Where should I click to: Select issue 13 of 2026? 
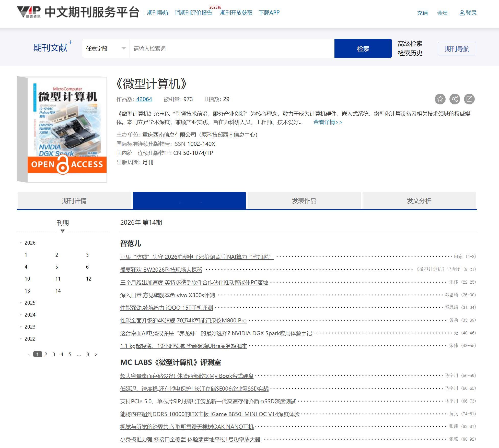click(27, 291)
